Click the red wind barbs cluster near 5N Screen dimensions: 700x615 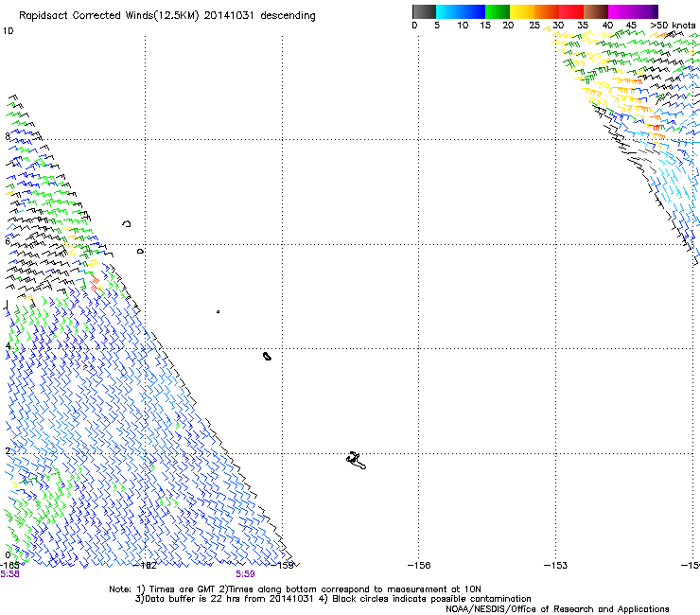tap(95, 284)
